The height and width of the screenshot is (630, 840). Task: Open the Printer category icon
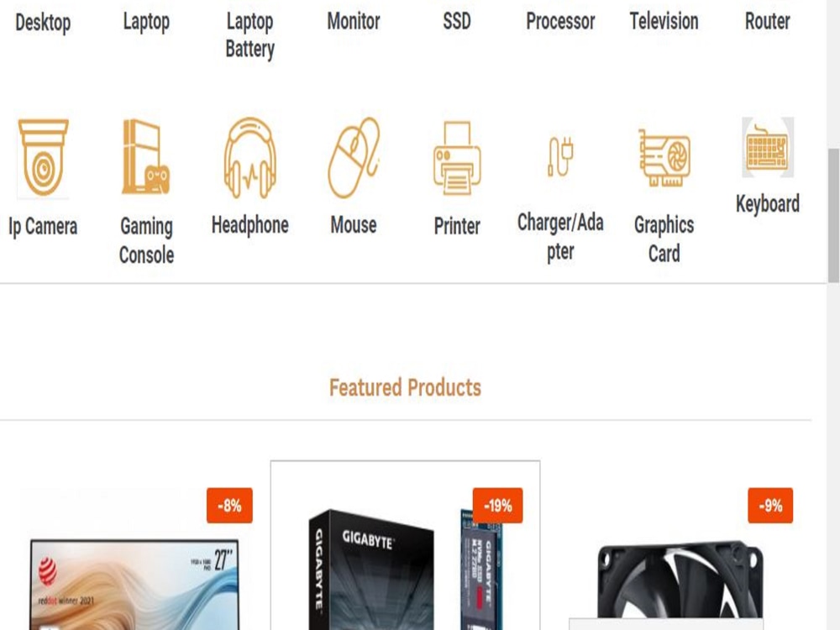(x=457, y=159)
